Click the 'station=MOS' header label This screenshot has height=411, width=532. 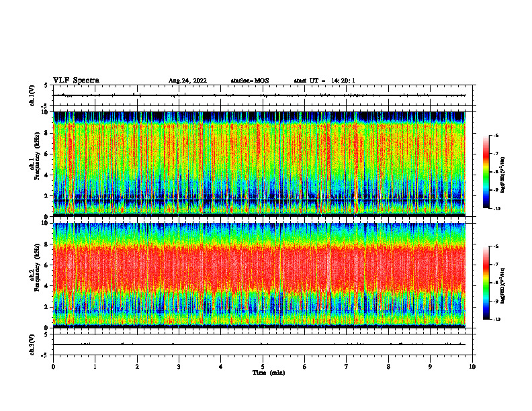[250, 81]
